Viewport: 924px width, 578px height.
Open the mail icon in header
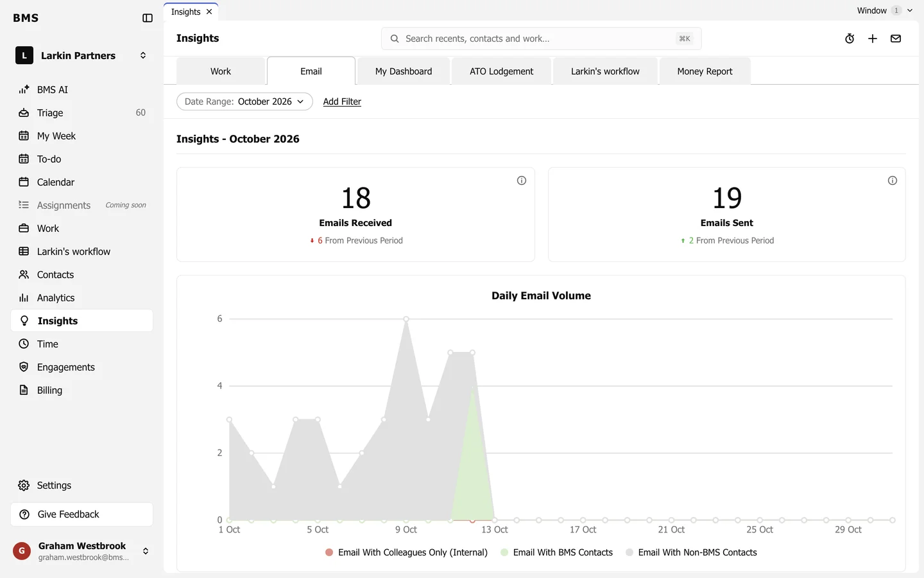pos(896,39)
